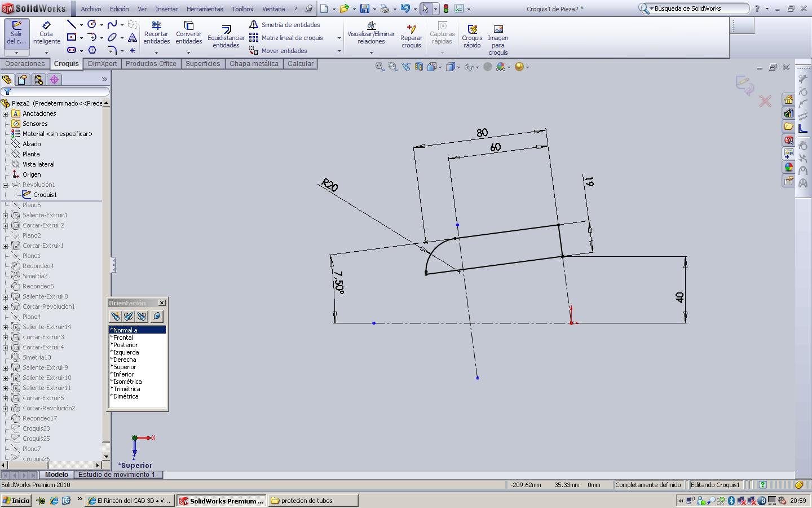
Task: Pick the Ellipse sketch tool
Action: point(112,37)
